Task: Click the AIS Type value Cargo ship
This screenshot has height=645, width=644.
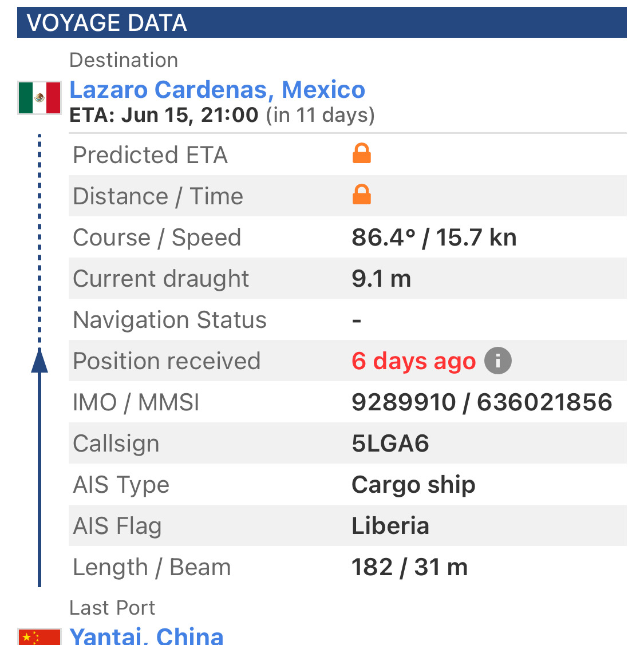Action: 413,485
